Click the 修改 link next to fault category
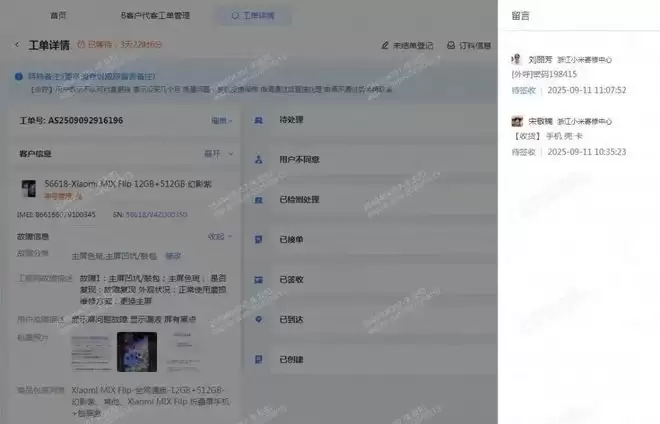Screen dimensions: 660x424 [x=173, y=255]
